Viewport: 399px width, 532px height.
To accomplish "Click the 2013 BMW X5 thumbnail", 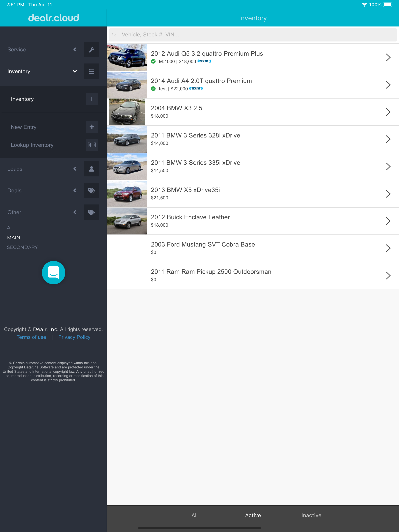I will coord(127,194).
